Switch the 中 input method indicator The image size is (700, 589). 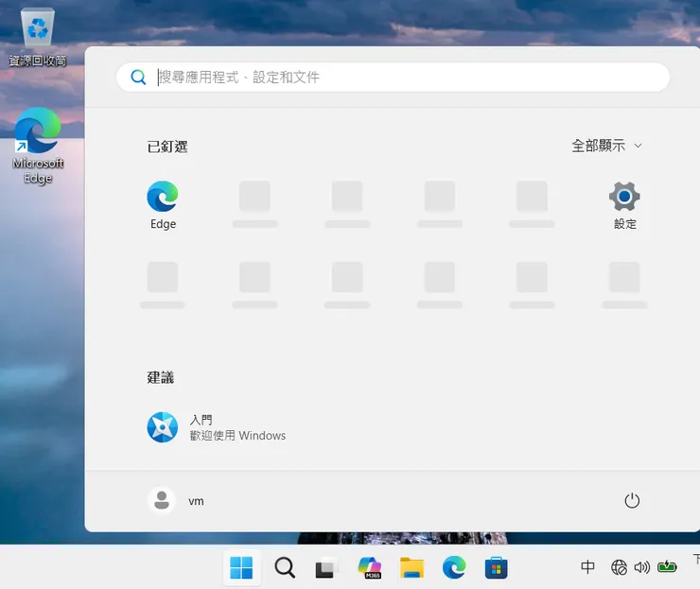click(587, 567)
